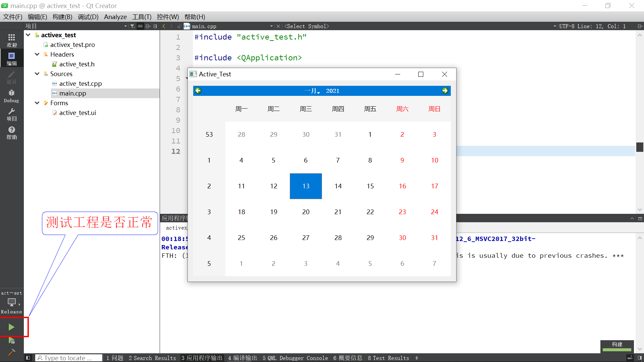Open active_test.cpp in project tree
The image size is (644, 362).
(80, 83)
